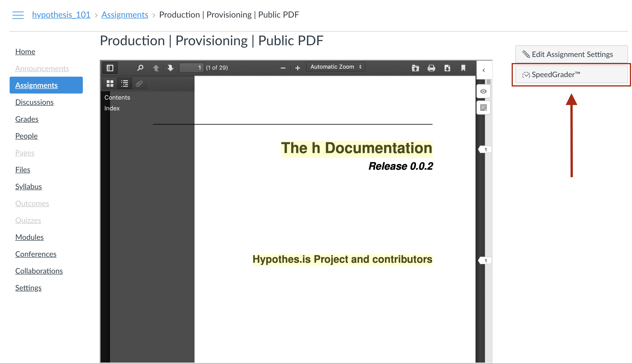
Task: Go to next PDF page
Action: (171, 68)
